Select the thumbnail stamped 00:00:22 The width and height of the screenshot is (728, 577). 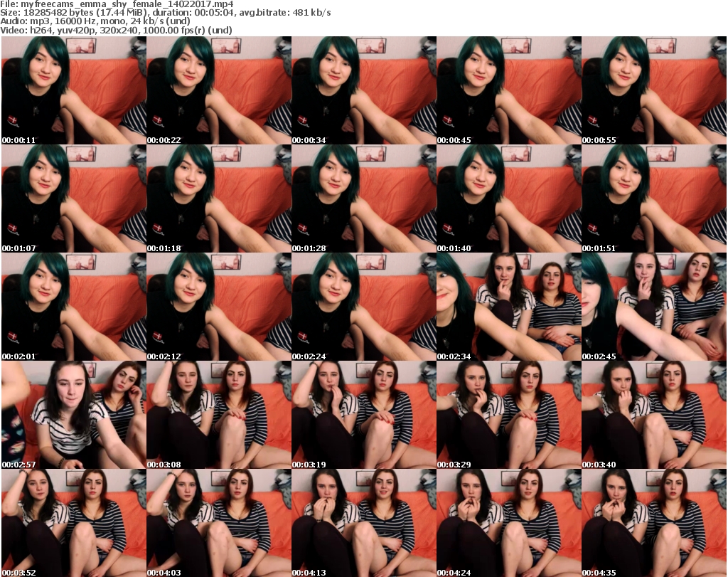pyautogui.click(x=219, y=90)
